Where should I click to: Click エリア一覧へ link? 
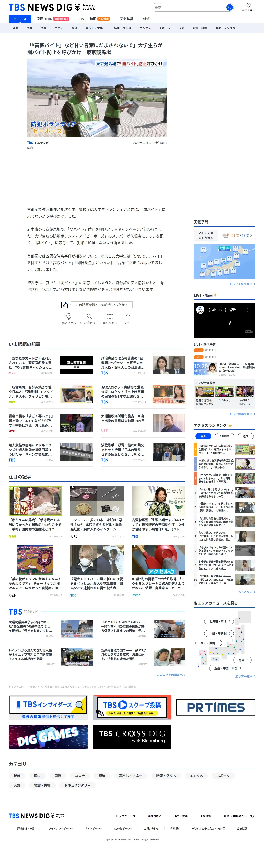coord(245,677)
